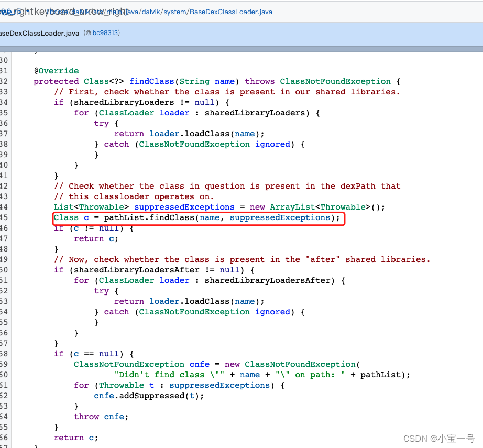Image resolution: width=483 pixels, height=448 pixels.
Task: Click the 'java' segment of the breadcrumb path
Action: [x=132, y=12]
